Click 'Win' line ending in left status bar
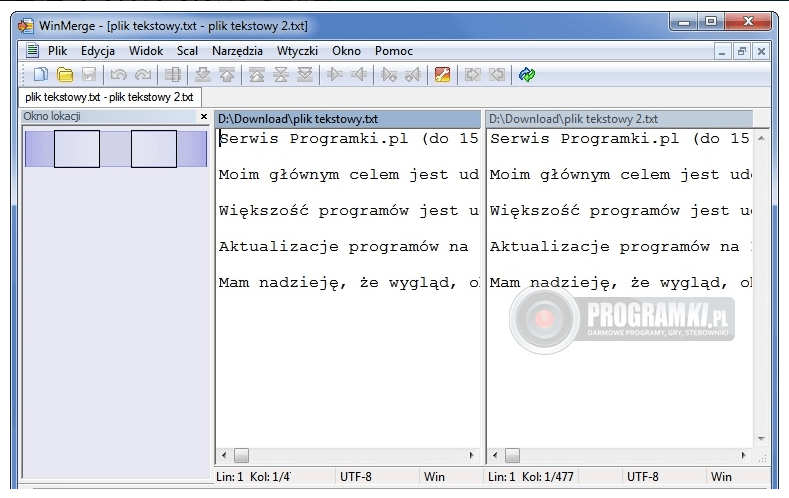This screenshot has width=789, height=498. tap(434, 476)
